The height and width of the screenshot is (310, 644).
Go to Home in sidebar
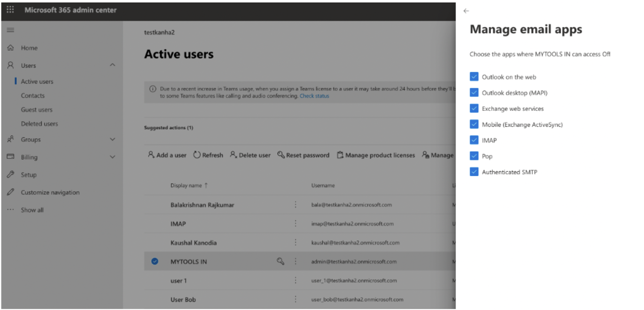[x=29, y=48]
